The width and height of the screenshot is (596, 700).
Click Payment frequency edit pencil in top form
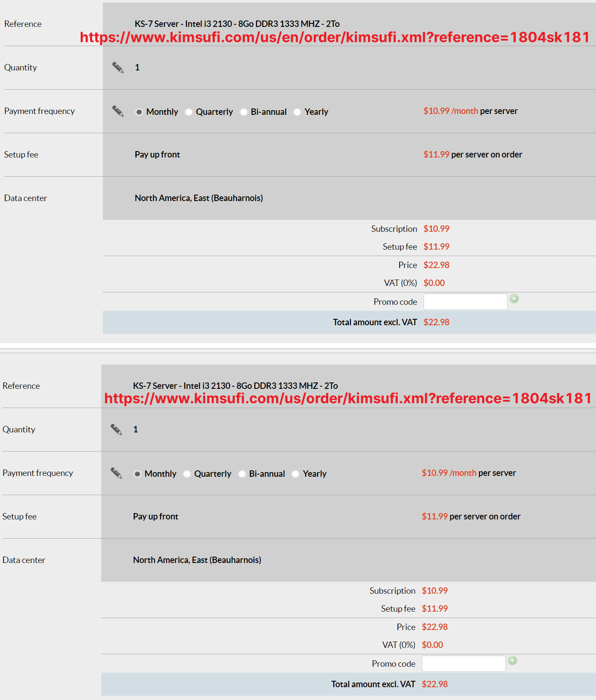coord(118,111)
